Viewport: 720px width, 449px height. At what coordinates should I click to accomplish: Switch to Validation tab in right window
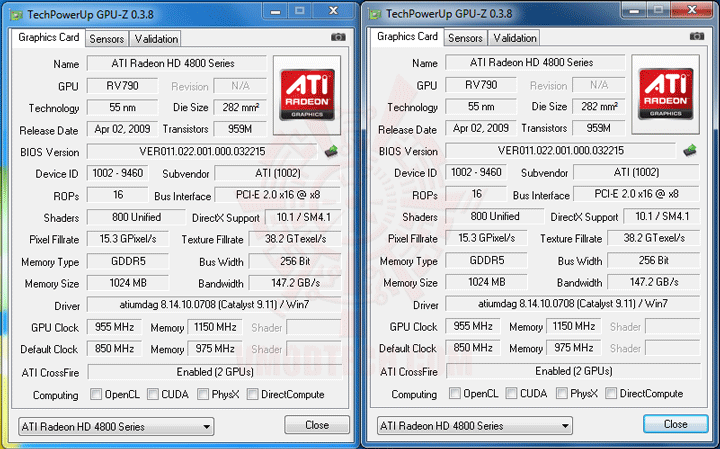pos(514,38)
